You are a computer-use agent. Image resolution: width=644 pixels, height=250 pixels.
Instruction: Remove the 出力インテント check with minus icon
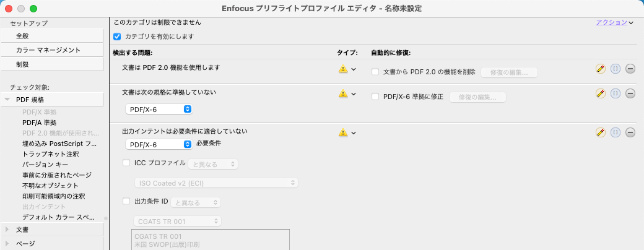coord(630,132)
